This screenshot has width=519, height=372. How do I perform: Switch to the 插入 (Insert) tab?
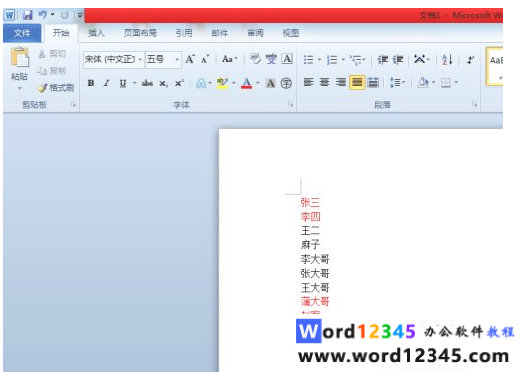click(96, 33)
